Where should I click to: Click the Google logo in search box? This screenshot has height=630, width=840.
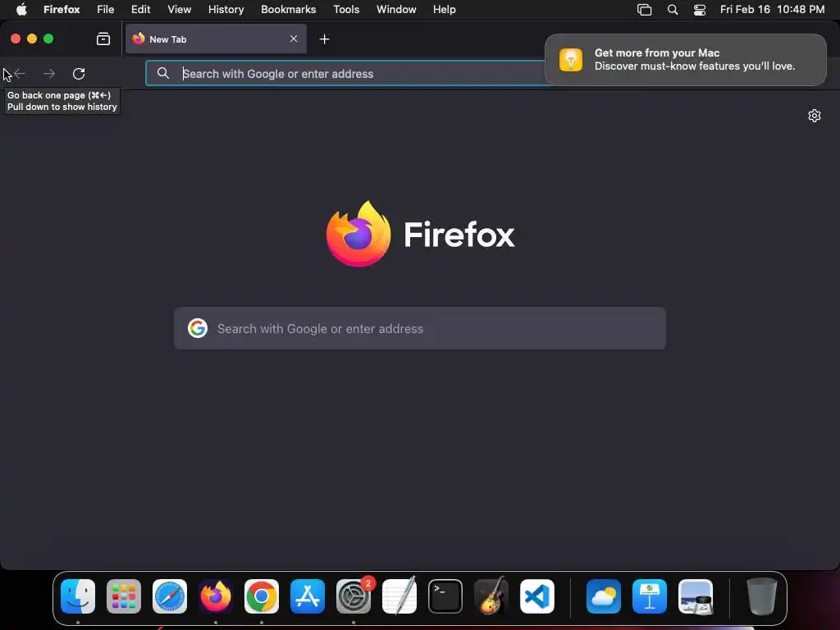pyautogui.click(x=198, y=328)
